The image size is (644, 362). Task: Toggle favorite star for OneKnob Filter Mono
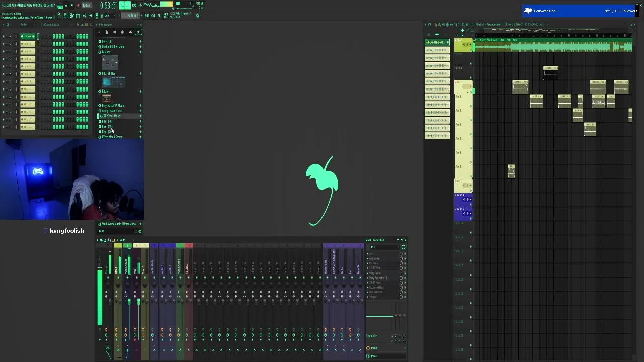pos(140,47)
